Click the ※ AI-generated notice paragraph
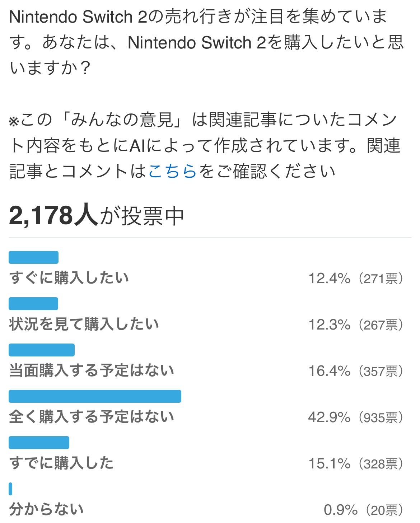This screenshot has width=420, height=523. click(205, 145)
